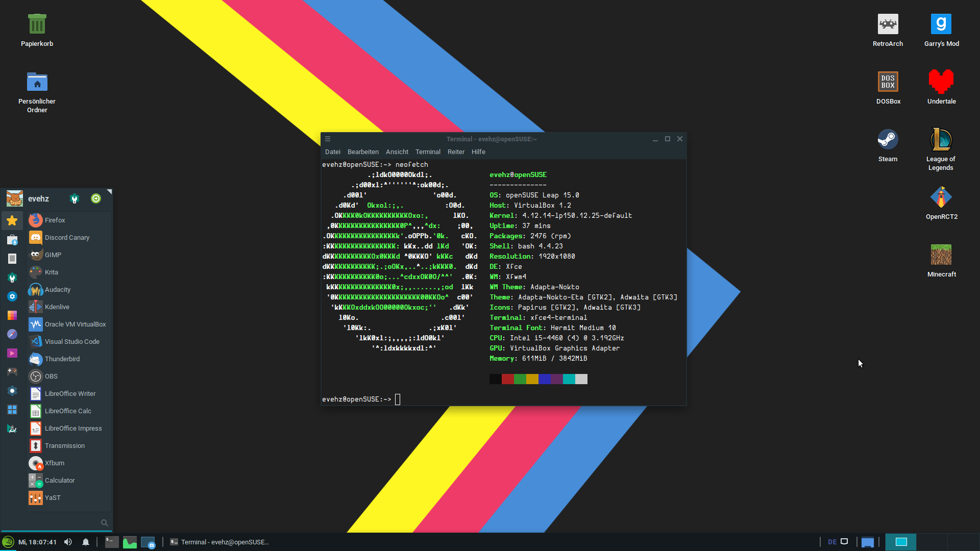Click the cyan neofetch color block
Screen dimensions: 980x551
(x=569, y=379)
